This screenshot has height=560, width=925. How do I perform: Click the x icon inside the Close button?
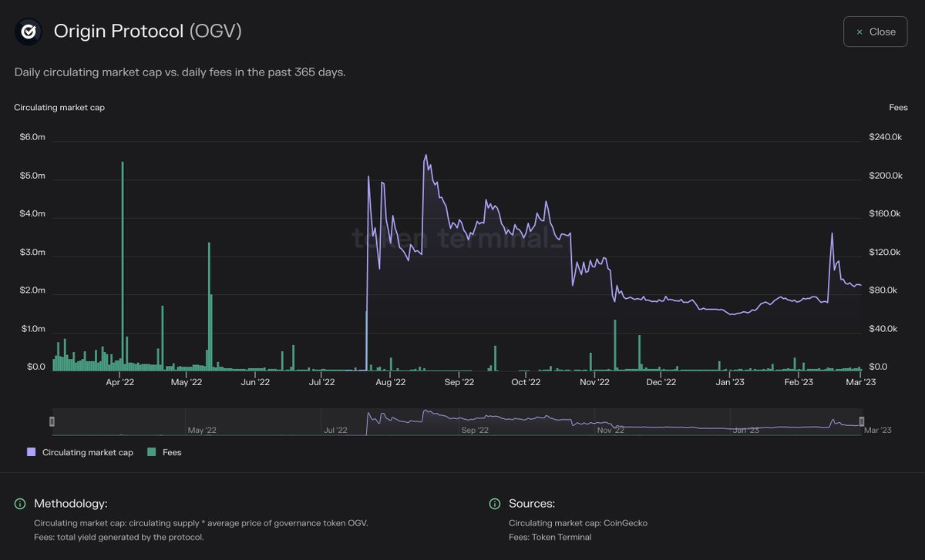(861, 32)
